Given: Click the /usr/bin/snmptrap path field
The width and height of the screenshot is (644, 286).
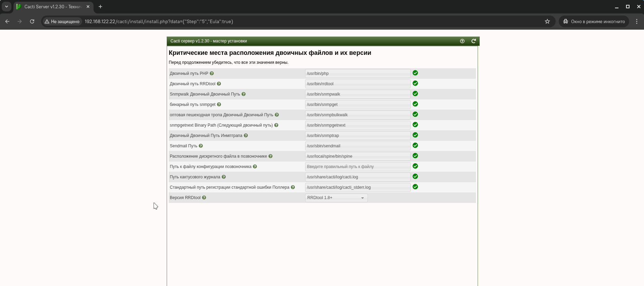Looking at the screenshot, I should pos(358,136).
